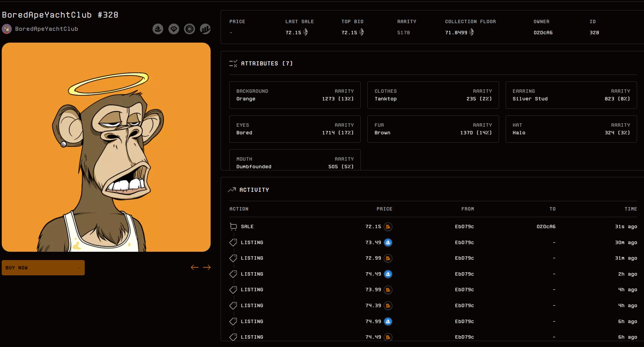Click tag icon on 72.99 listing row
This screenshot has width=644, height=347.
[233, 258]
